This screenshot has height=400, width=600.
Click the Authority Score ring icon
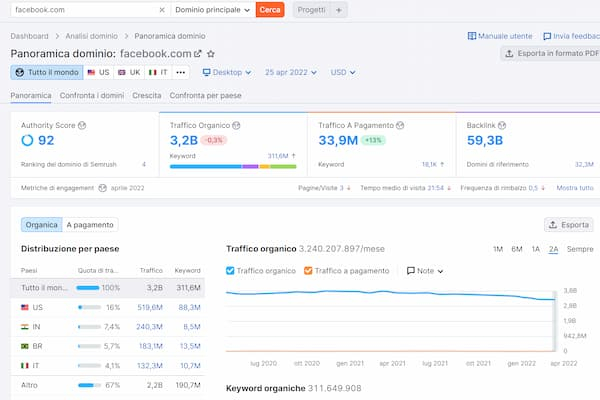(x=27, y=140)
